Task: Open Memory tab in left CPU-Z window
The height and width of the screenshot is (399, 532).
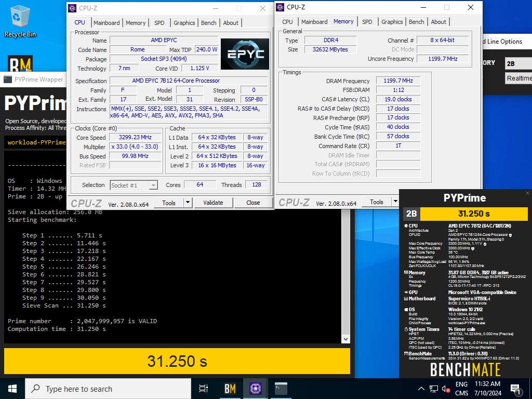Action: click(x=136, y=23)
